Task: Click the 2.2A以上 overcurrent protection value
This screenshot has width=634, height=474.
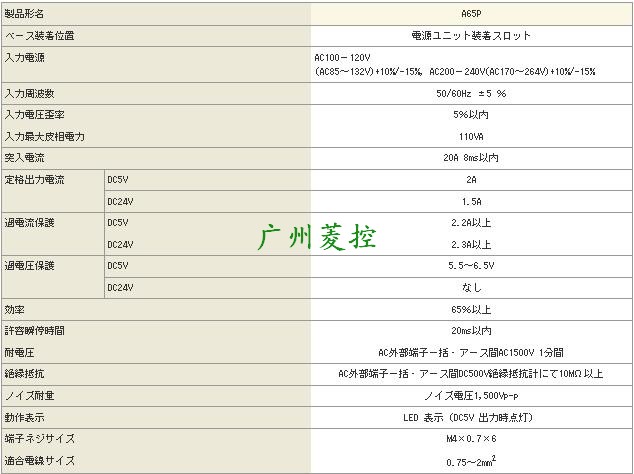Action: [x=470, y=222]
